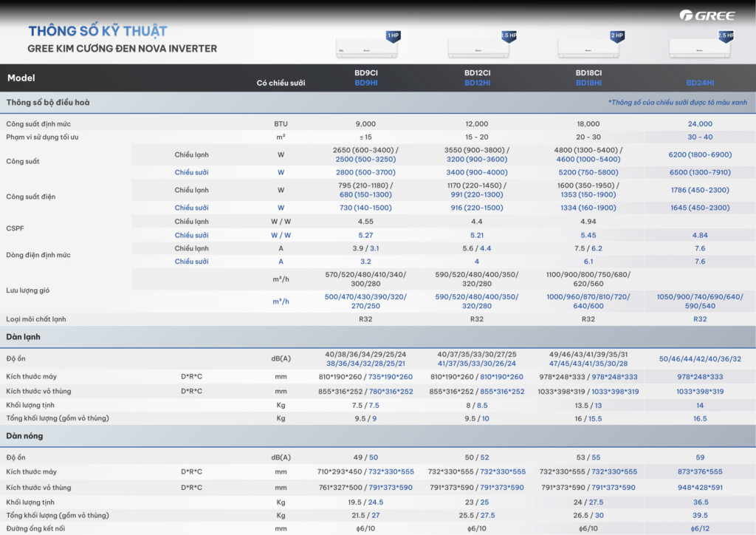Viewport: 756px width, 535px height.
Task: Select model BD18HI in header
Action: tap(588, 83)
